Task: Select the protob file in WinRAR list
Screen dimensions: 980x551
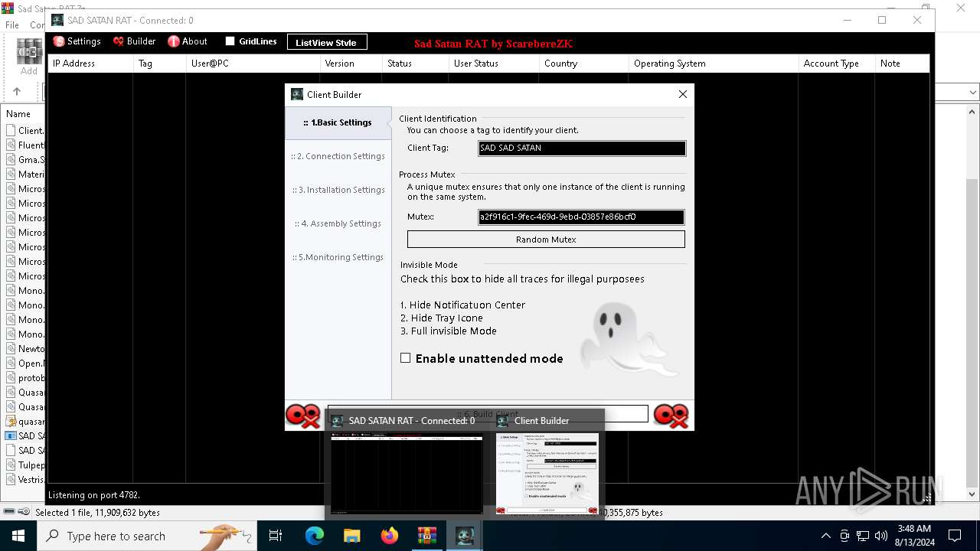Action: pyautogui.click(x=25, y=378)
